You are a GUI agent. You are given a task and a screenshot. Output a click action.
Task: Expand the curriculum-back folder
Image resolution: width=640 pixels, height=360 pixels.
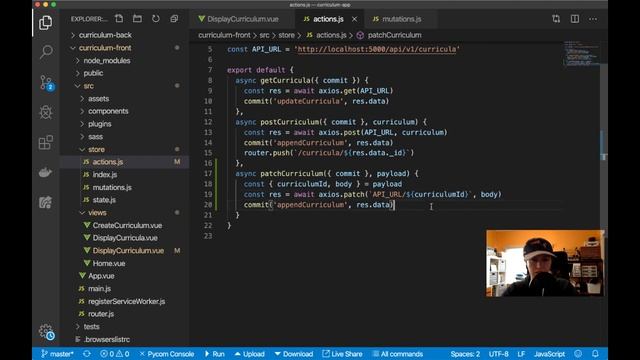tap(105, 35)
